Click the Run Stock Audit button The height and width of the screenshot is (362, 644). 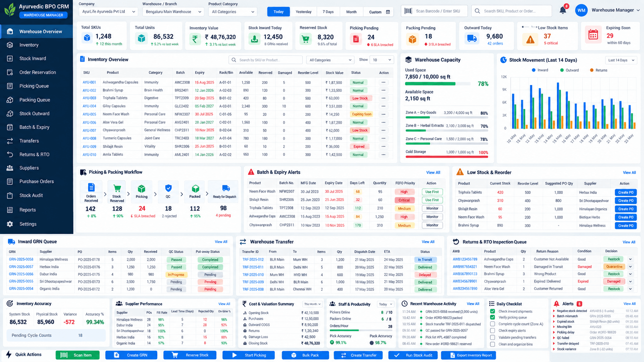pos(414,355)
